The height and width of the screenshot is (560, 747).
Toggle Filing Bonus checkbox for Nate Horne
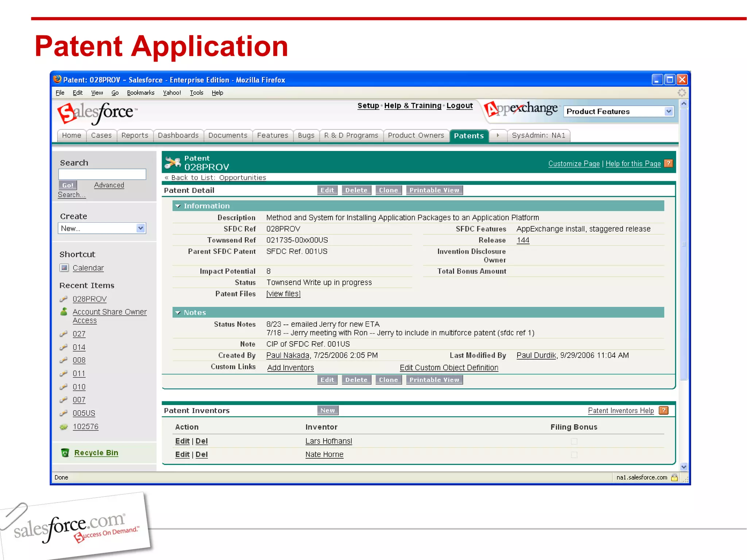pos(574,455)
